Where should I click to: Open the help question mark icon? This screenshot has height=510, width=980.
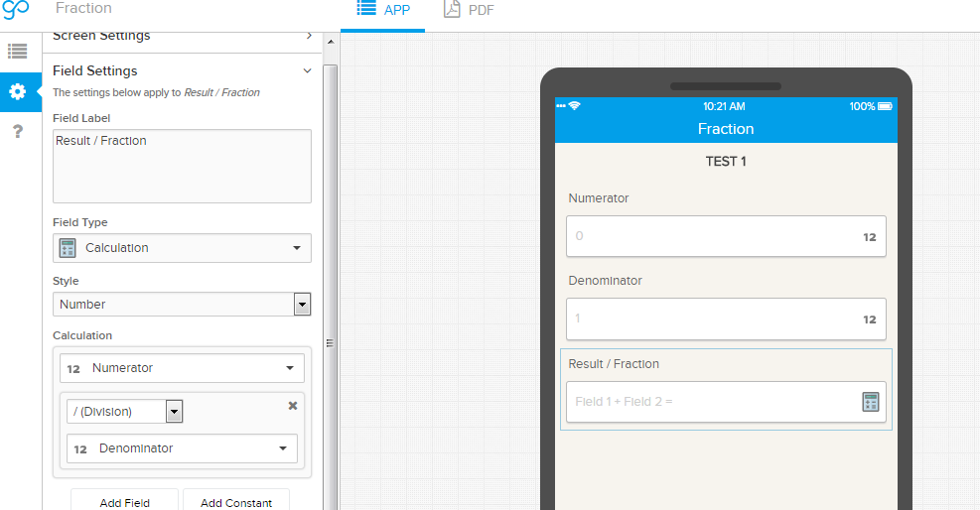pos(17,132)
